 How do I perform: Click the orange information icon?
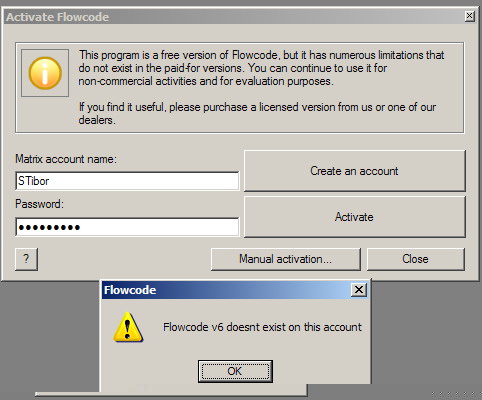(45, 73)
